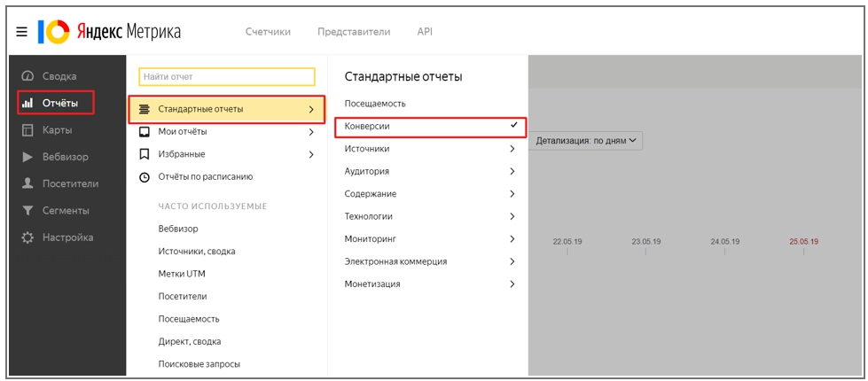Open the API top navigation item

(425, 32)
